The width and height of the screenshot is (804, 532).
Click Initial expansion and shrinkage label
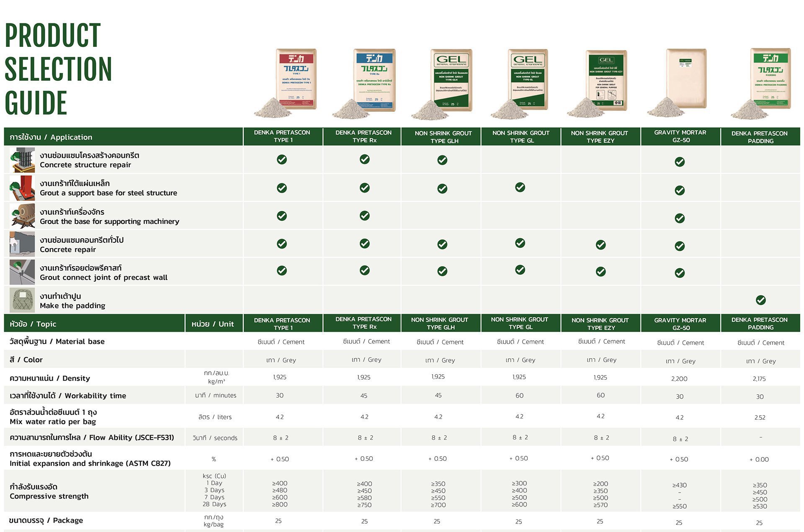(90, 459)
